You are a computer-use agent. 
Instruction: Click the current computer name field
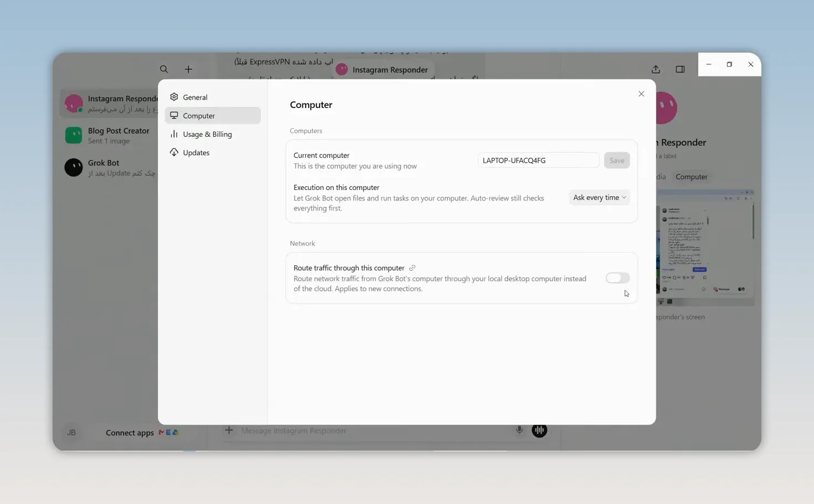tap(538, 160)
